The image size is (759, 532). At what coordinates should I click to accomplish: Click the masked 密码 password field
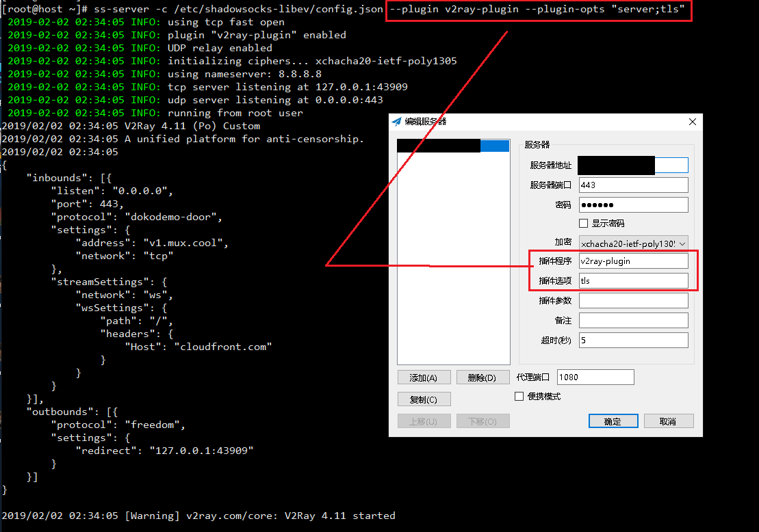[x=633, y=204]
